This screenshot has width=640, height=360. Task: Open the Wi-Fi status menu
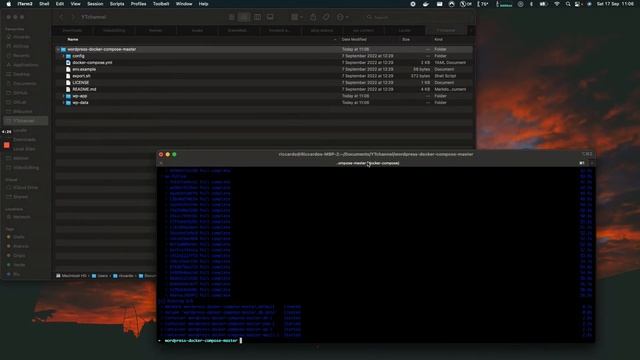point(557,4)
